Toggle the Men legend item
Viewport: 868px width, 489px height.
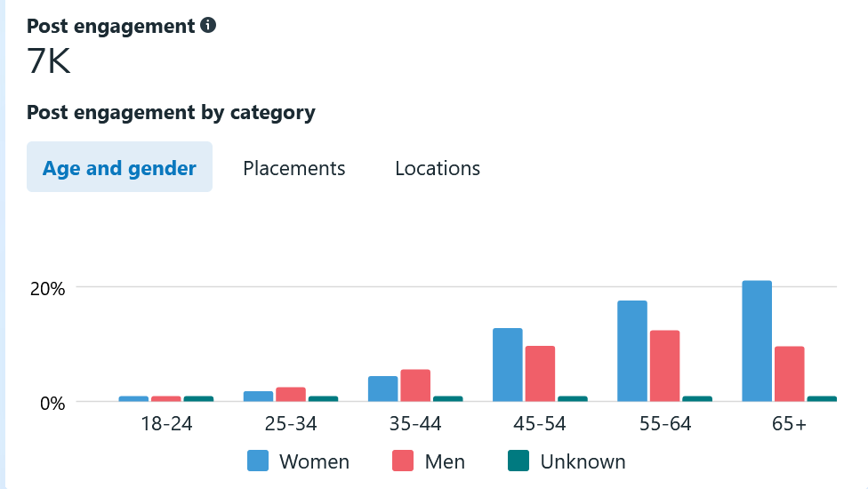coord(444,461)
